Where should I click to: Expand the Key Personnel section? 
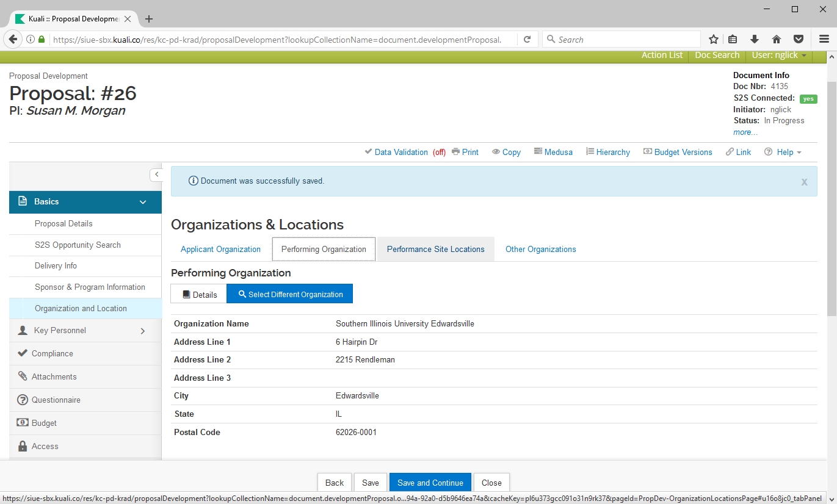143,331
